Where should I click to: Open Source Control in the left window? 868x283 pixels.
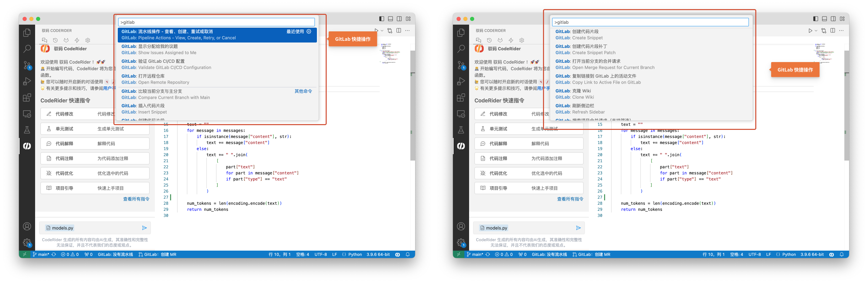pyautogui.click(x=27, y=65)
